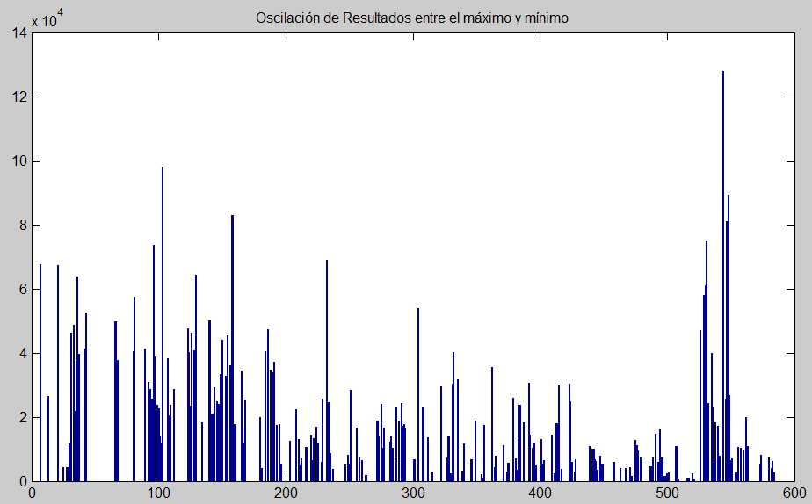Screen dimensions: 812x504
Task: Click x-axis tick label 100
Action: click(x=159, y=493)
